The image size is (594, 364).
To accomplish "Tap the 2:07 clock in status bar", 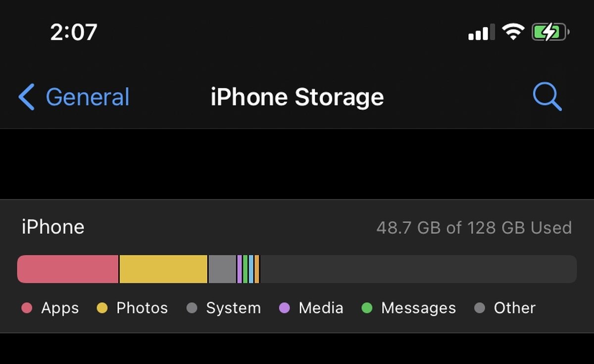I will (x=74, y=33).
